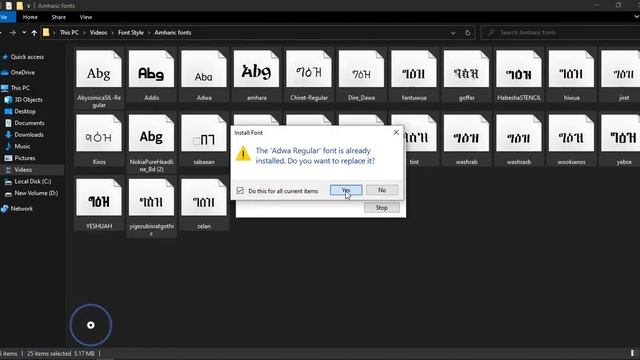
Task: Select the jiret font file icon
Action: point(620,69)
